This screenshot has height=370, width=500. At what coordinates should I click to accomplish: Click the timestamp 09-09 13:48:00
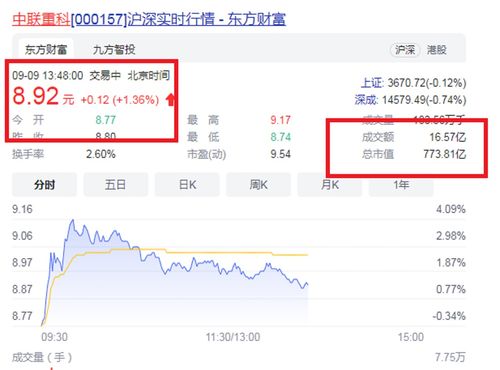coord(48,75)
